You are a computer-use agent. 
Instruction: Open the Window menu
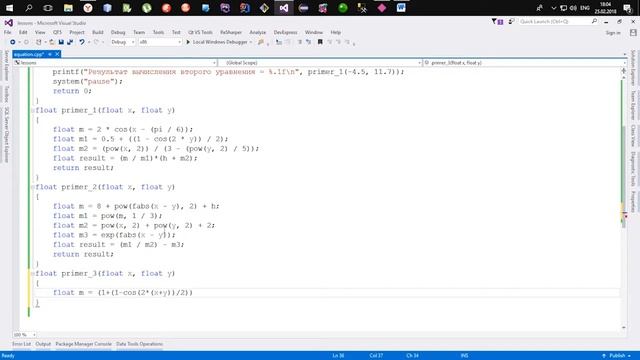click(313, 32)
